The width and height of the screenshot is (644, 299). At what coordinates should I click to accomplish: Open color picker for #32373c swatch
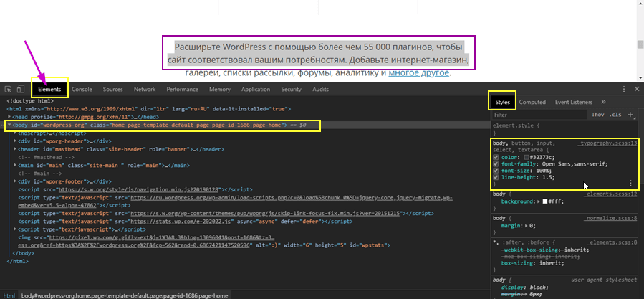527,158
